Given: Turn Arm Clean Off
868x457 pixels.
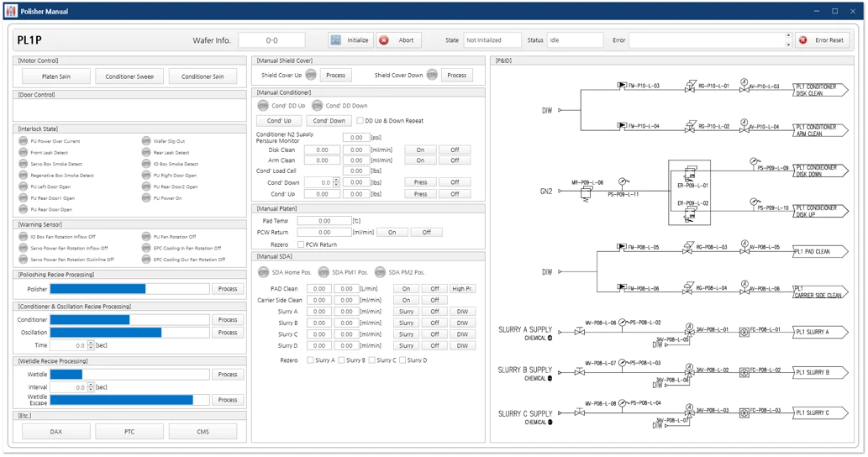Looking at the screenshot, I should pyautogui.click(x=455, y=160).
